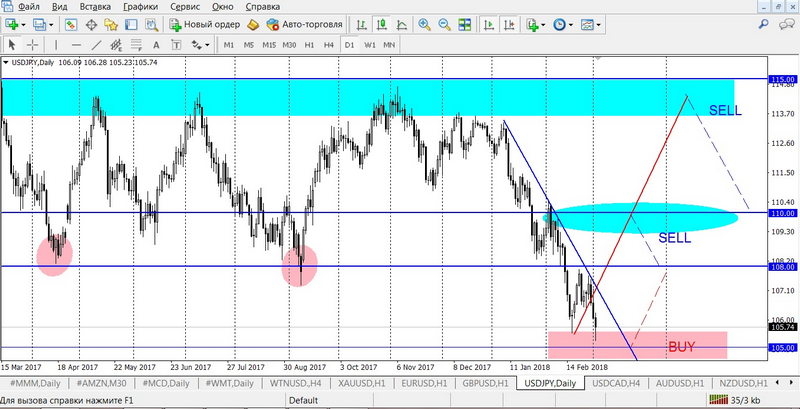This screenshot has width=800, height=409.
Task: Click the Новый ордер button
Action: tap(205, 24)
